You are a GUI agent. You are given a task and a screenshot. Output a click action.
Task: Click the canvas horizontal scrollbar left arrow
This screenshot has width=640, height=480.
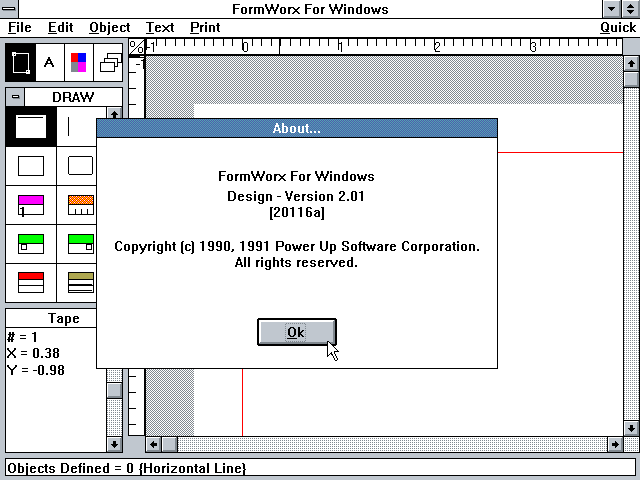pos(153,444)
